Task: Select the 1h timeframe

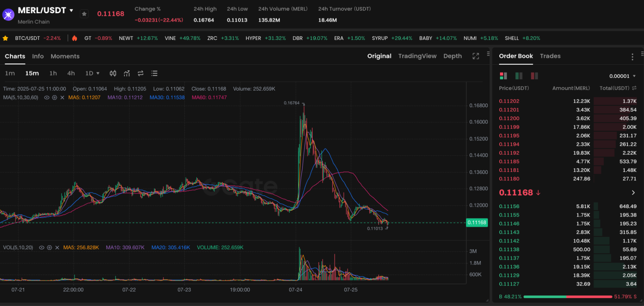Action: pos(53,73)
